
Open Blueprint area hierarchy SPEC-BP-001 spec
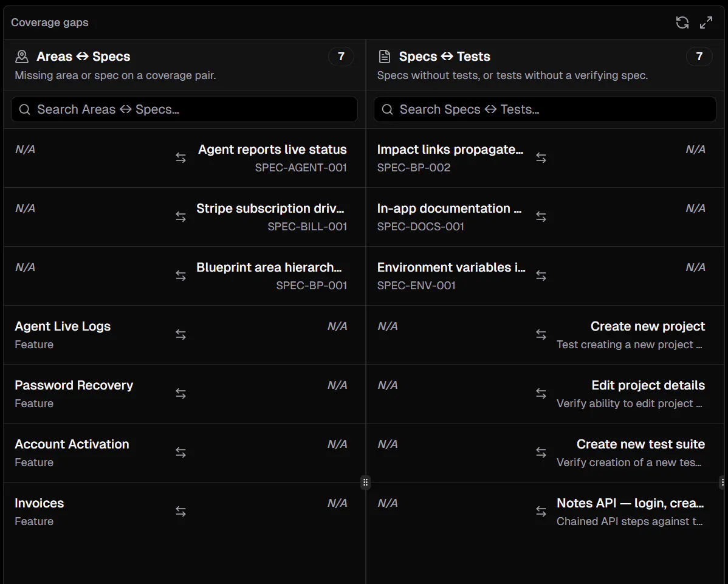click(184, 276)
